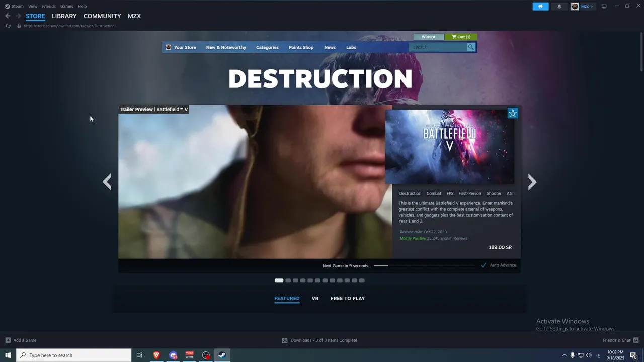The image size is (644, 362).
Task: Open the Labs link
Action: click(351, 47)
